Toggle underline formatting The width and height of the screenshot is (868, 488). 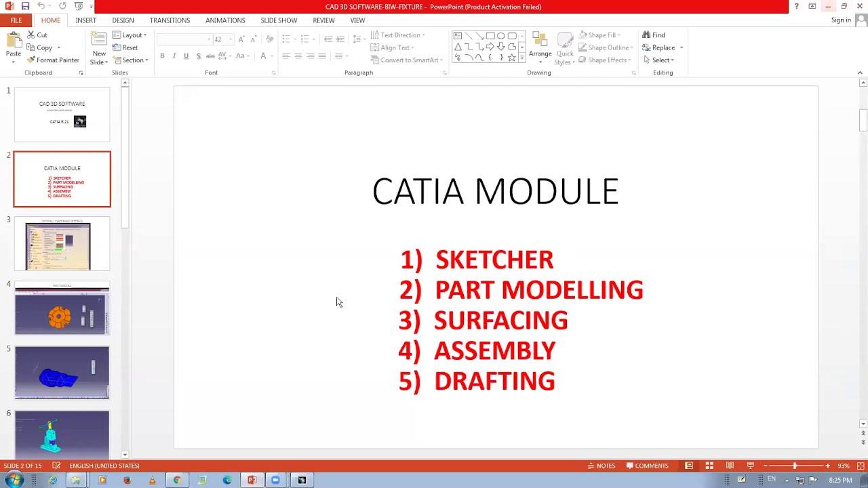[x=186, y=56]
